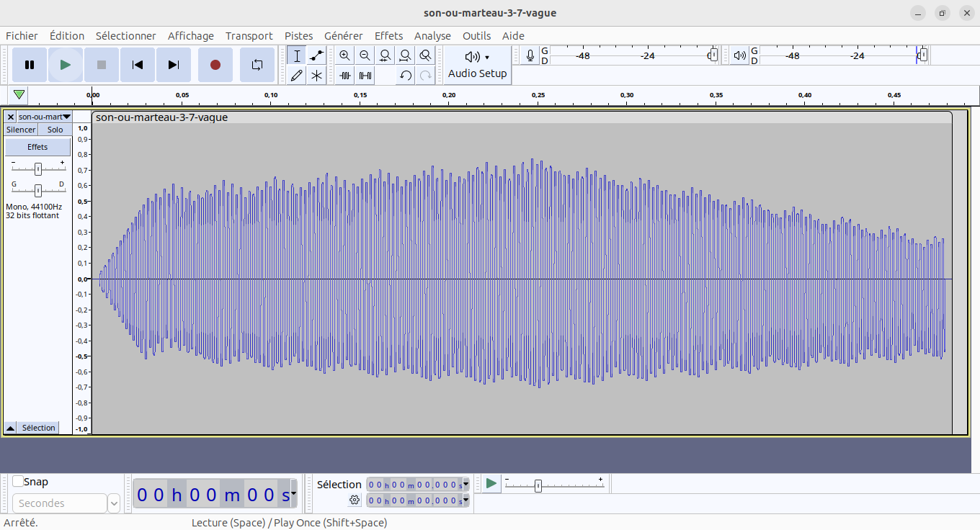
Task: Click the Record button
Action: coord(215,65)
